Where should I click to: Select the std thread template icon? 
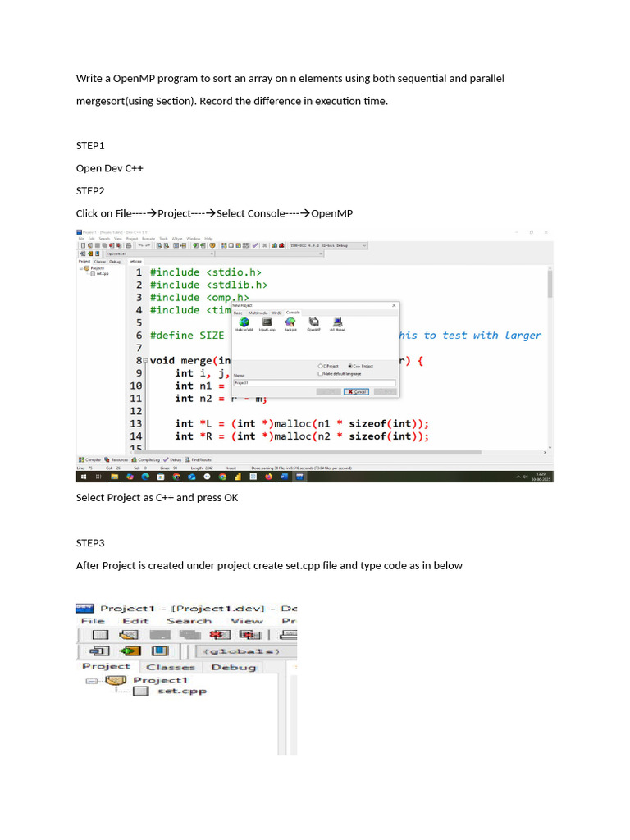coord(337,324)
